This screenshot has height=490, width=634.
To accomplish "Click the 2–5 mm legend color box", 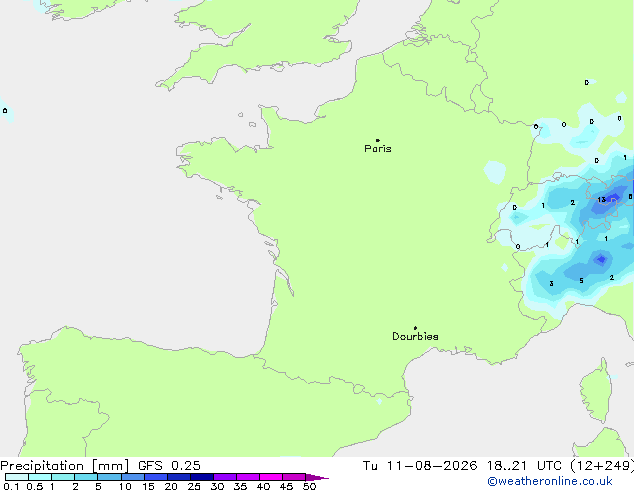I will tap(86, 477).
